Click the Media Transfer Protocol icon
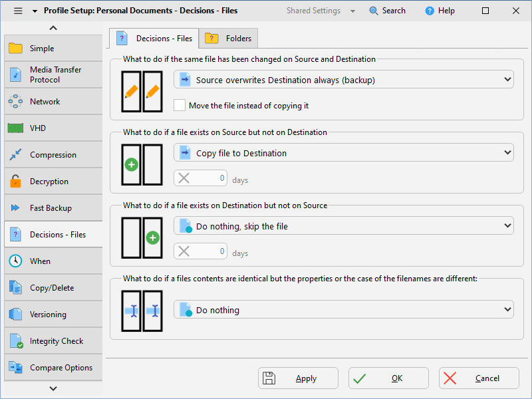Viewport: 532px width, 399px height. (x=15, y=74)
